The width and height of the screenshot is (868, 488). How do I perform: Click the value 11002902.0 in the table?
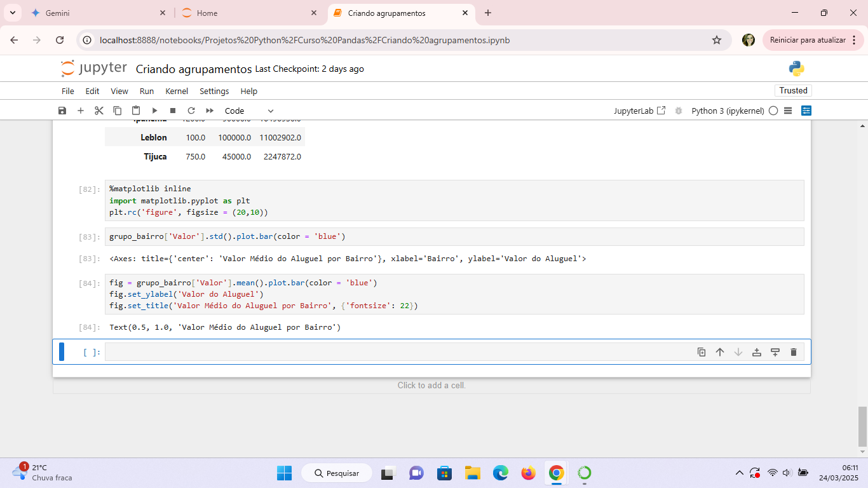280,137
